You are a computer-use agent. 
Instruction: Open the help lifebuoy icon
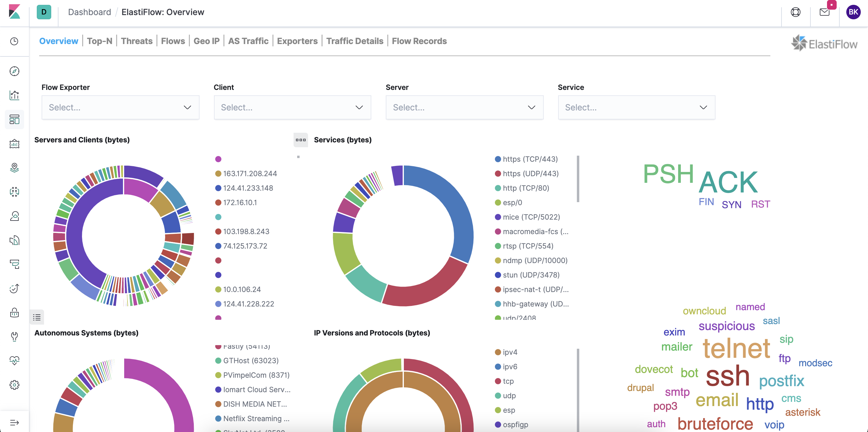point(796,12)
